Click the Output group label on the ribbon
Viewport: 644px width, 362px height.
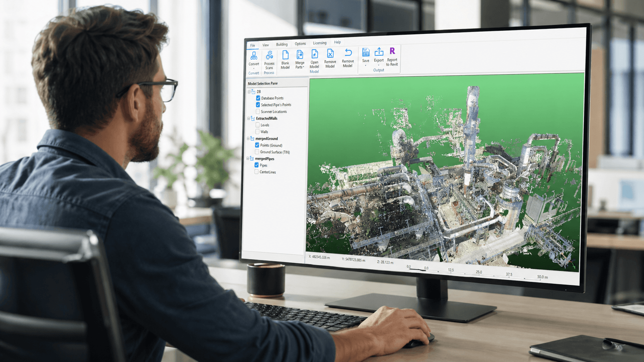tap(379, 70)
